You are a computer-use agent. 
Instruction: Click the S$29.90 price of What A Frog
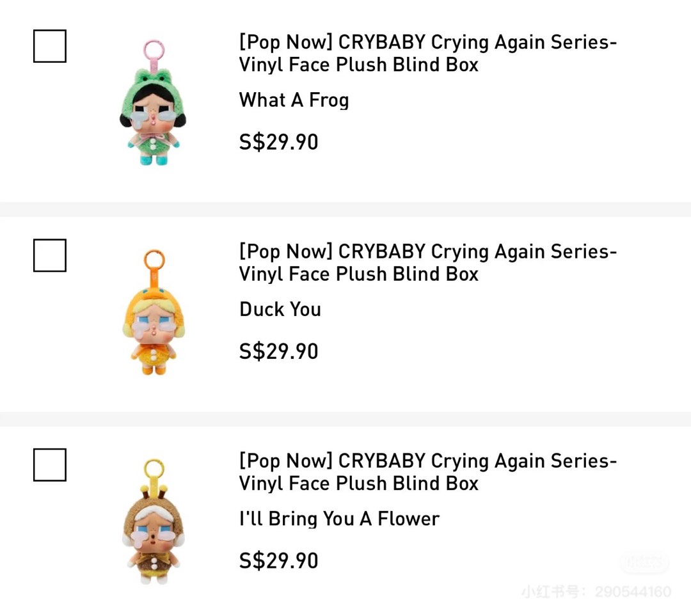click(x=278, y=142)
